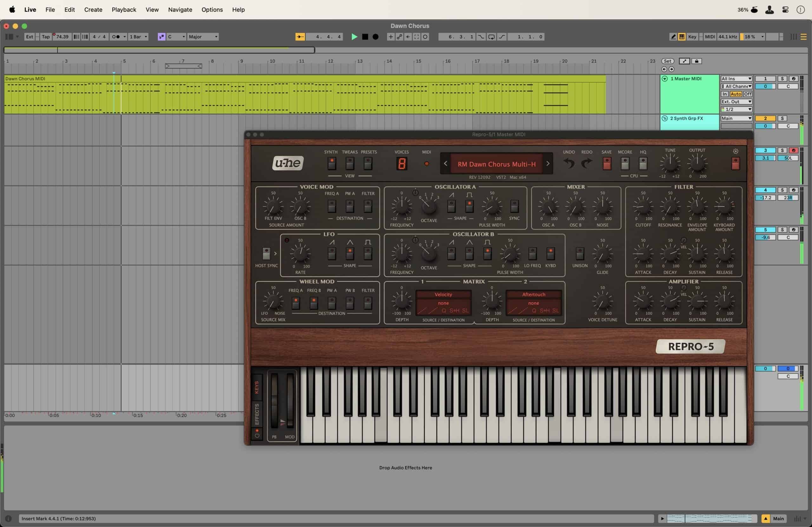The image size is (812, 527).
Task: Toggle Wheel Mod FREQ B destination
Action: [314, 303]
